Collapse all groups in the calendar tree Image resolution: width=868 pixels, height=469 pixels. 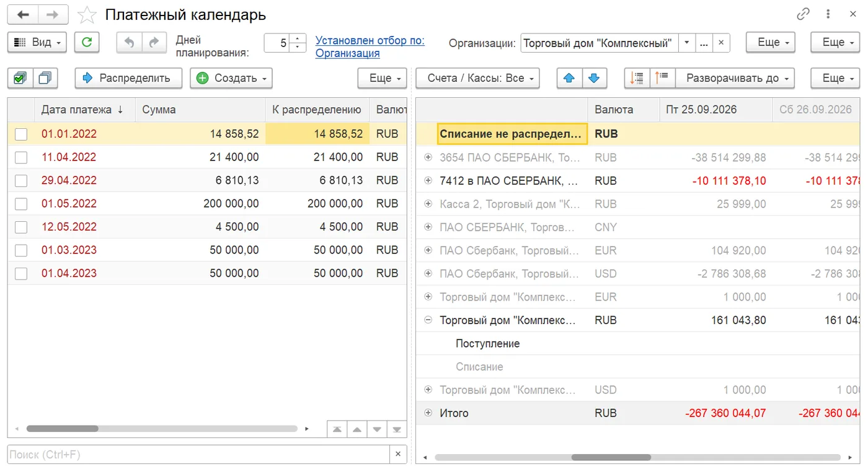pyautogui.click(x=662, y=78)
